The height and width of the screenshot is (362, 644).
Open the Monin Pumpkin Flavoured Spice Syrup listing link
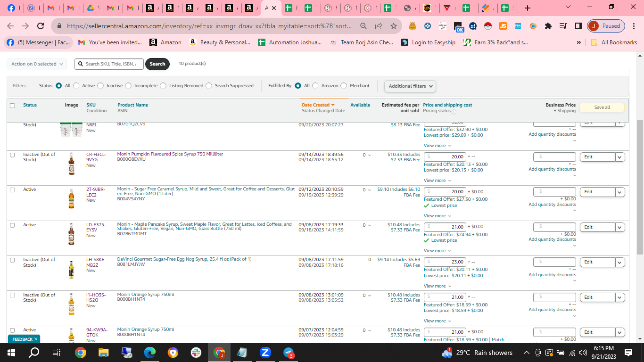pyautogui.click(x=170, y=154)
